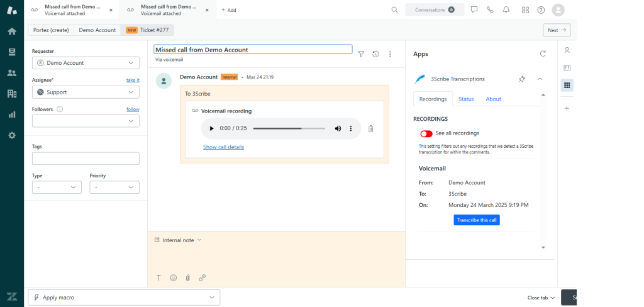Image resolution: width=644 pixels, height=307 pixels.
Task: Switch to the About tab in 3Scribe
Action: 494,99
